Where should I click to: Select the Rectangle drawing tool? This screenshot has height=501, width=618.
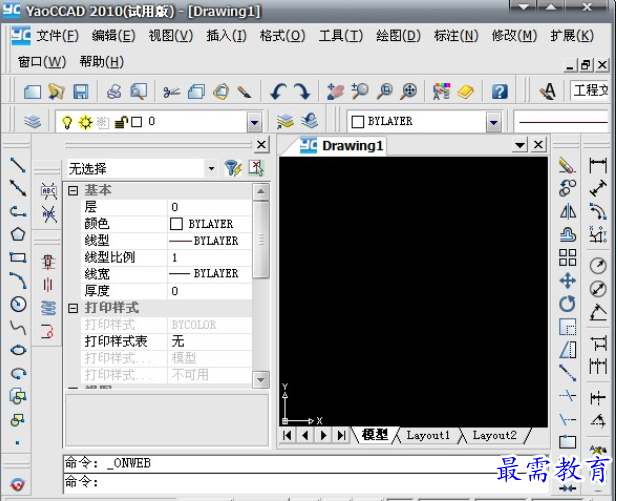[18, 258]
